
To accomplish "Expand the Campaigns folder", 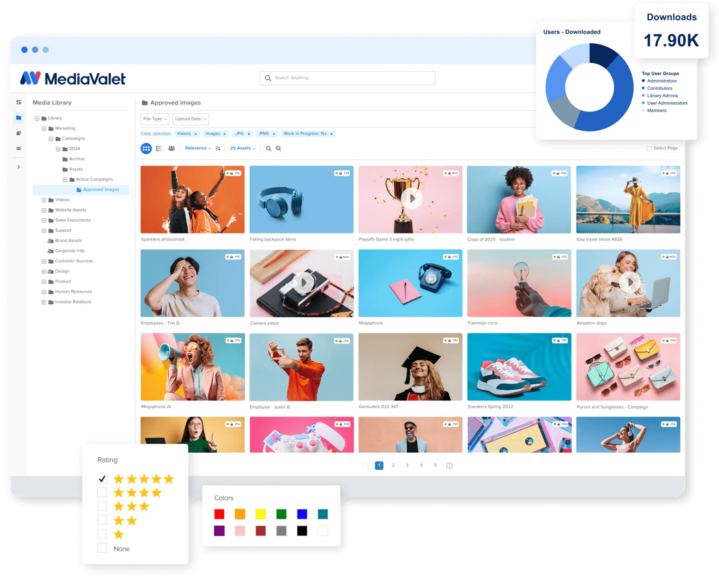I will click(x=51, y=139).
